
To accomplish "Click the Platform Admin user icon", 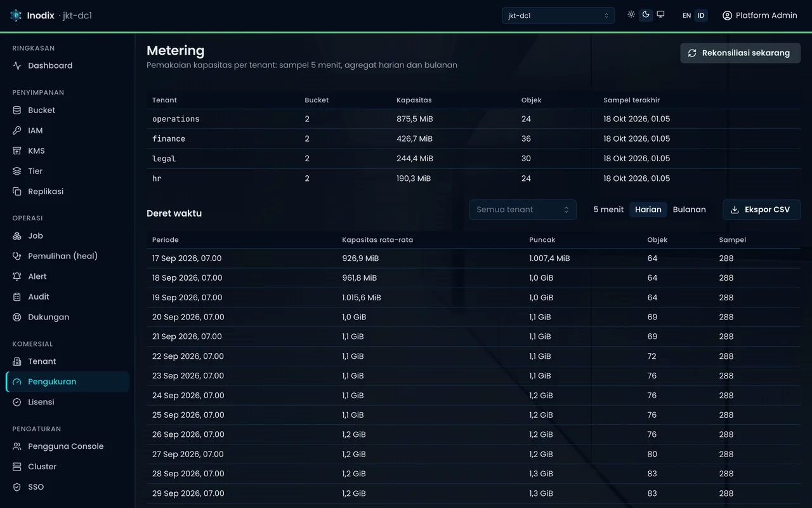I will pyautogui.click(x=727, y=15).
